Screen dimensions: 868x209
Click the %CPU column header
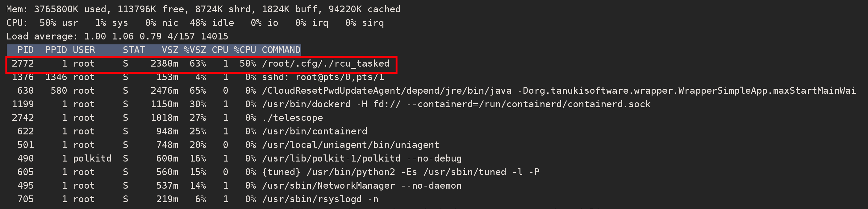(x=245, y=50)
